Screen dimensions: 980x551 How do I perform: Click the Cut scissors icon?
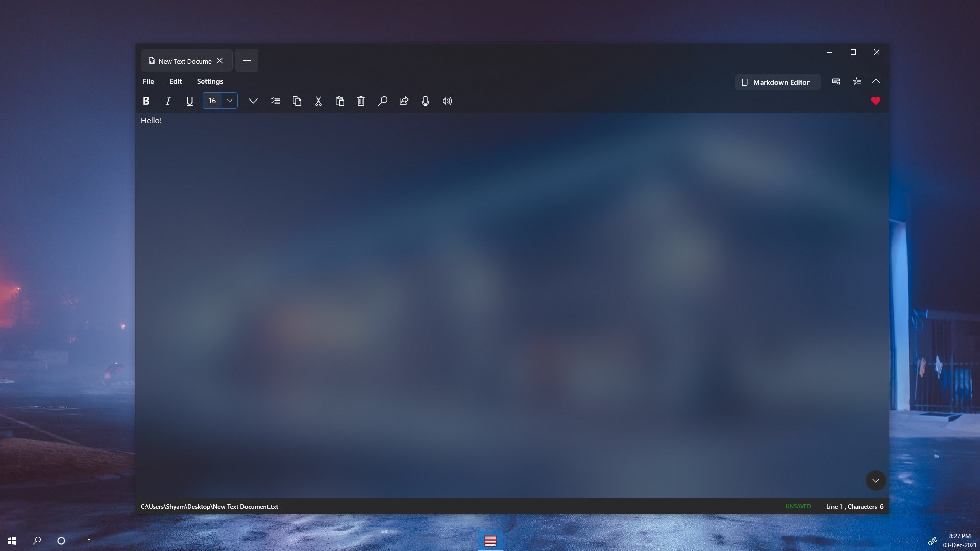tap(318, 101)
